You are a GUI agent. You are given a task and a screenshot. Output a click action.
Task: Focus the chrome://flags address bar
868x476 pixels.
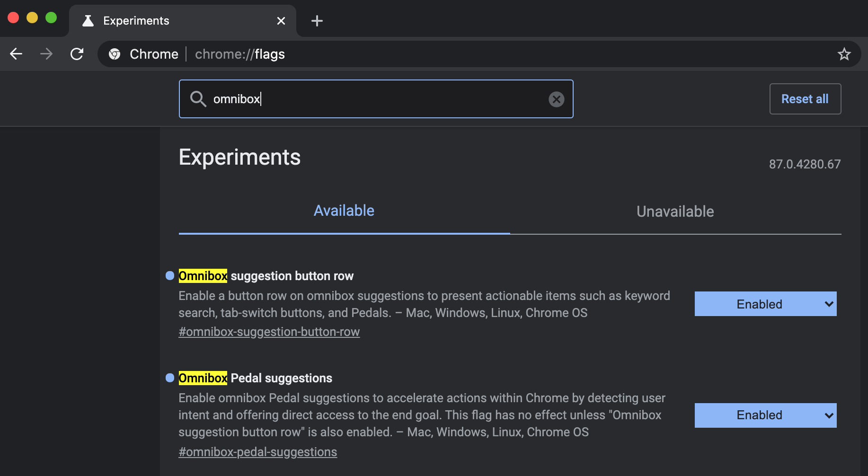click(426, 54)
